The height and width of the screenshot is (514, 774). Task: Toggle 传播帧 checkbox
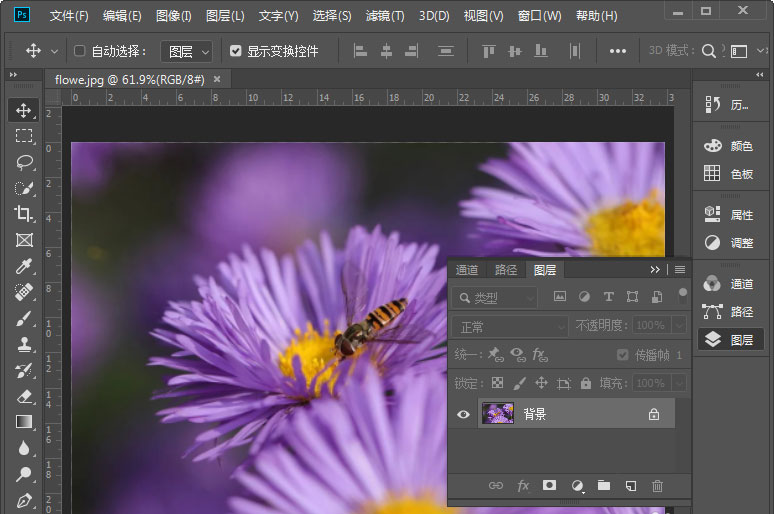point(622,355)
